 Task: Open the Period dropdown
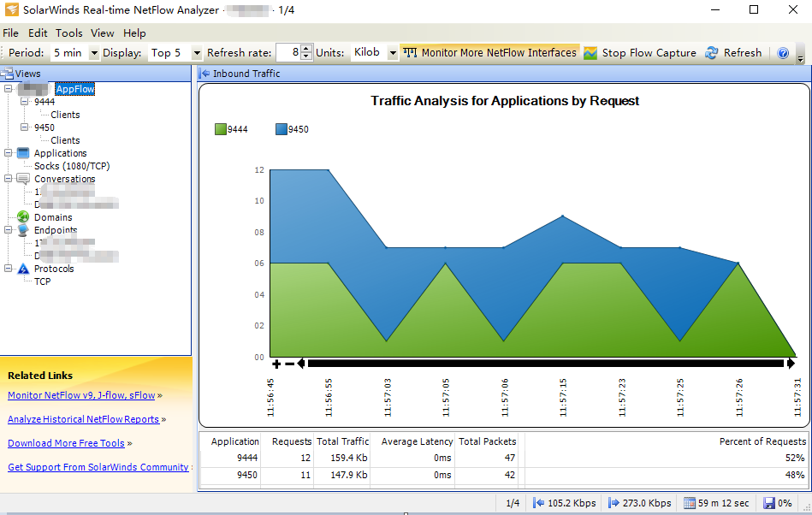[94, 53]
